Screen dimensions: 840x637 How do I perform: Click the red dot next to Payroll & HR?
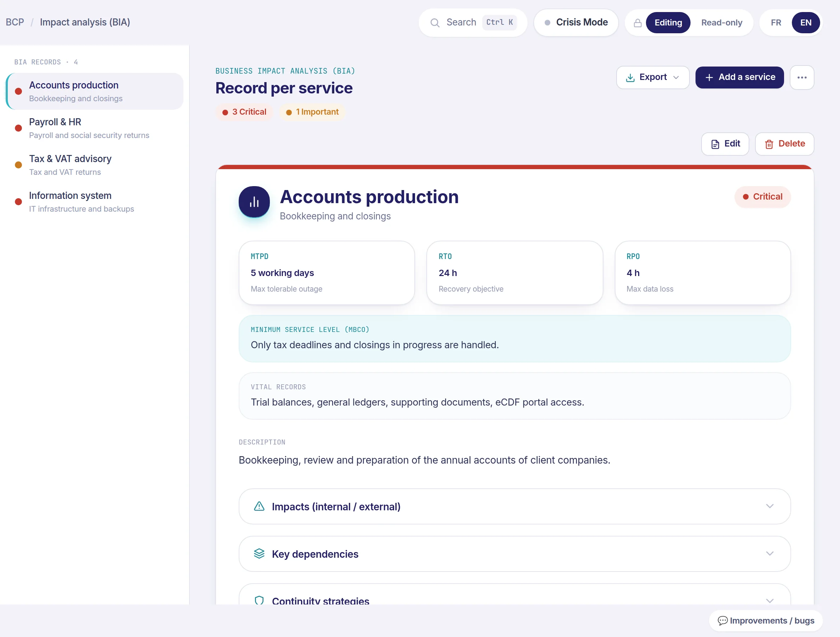18,128
